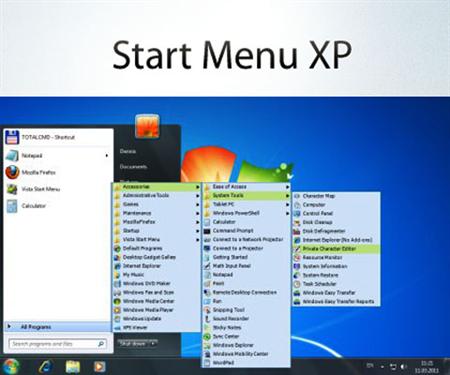Open XPS Viewer
The width and height of the screenshot is (450, 375).
coord(157,328)
